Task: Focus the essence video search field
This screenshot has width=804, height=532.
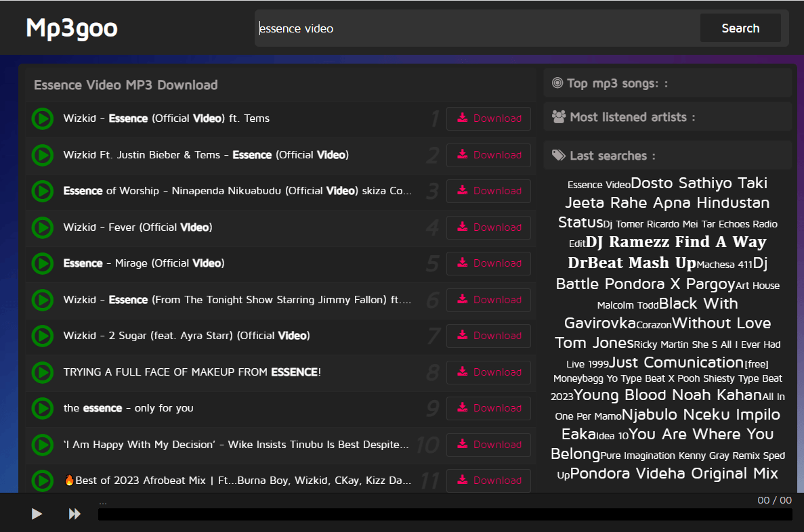Action: point(477,28)
